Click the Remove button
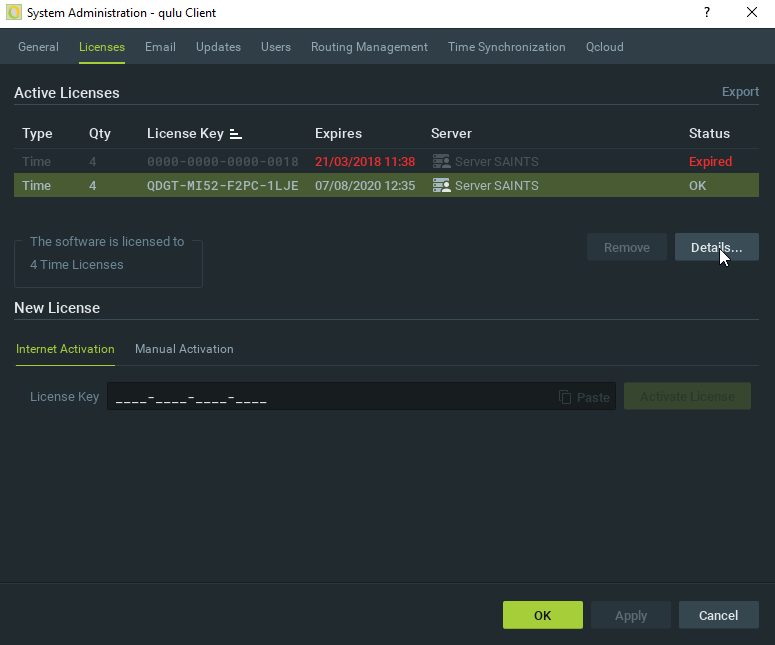Viewport: 775px width, 645px height. pos(627,247)
